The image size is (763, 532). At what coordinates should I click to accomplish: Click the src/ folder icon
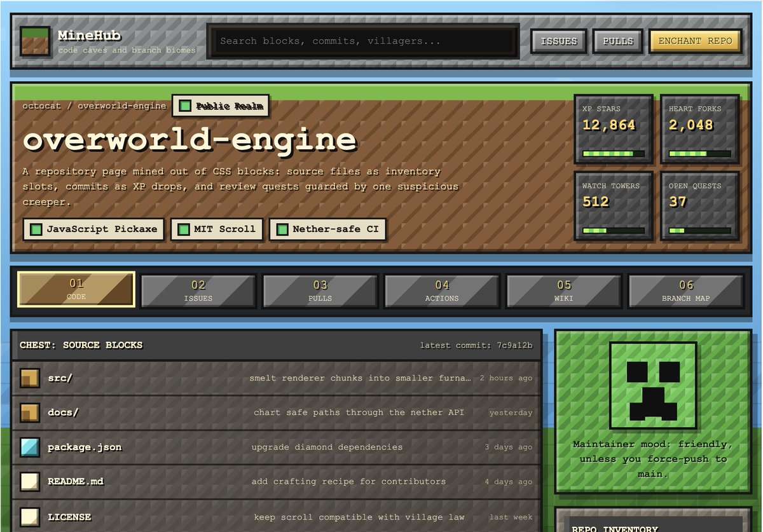tap(30, 378)
